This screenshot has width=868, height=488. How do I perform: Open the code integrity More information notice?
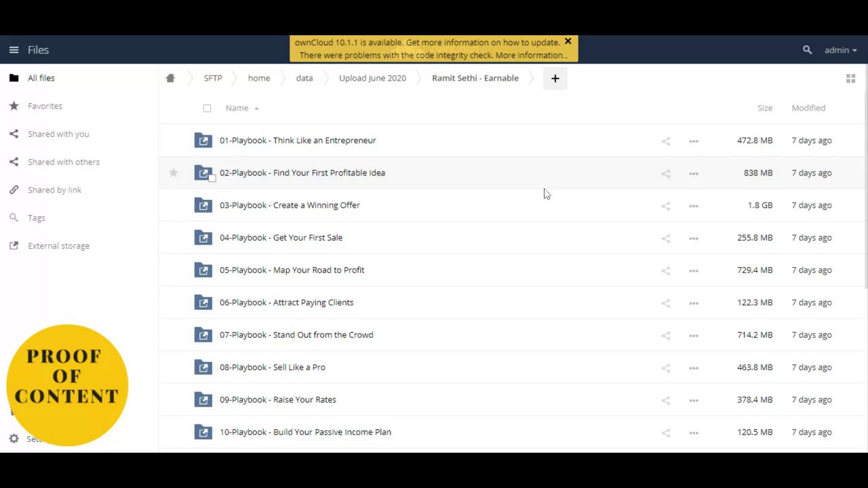(x=532, y=56)
